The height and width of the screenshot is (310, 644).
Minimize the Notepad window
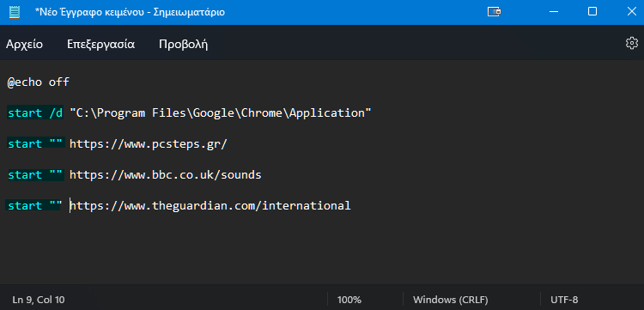click(553, 11)
